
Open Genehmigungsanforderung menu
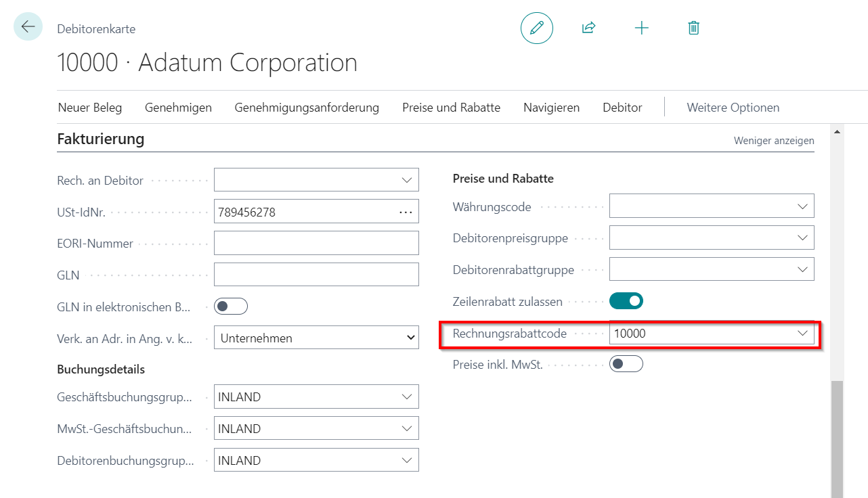pos(307,108)
